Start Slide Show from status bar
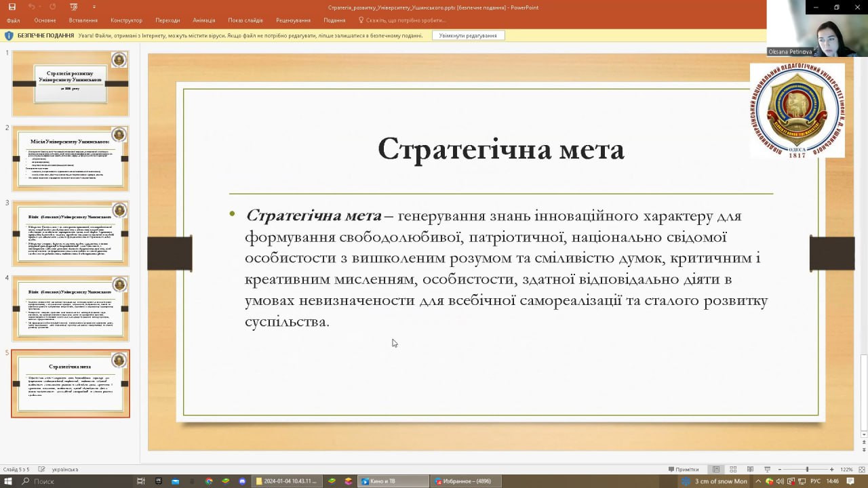The width and height of the screenshot is (868, 488). coord(767,469)
